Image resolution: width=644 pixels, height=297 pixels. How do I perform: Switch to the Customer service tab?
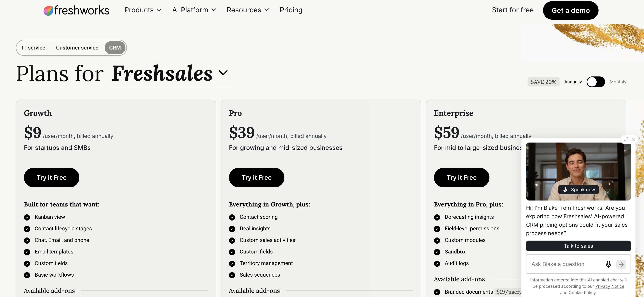coord(77,48)
